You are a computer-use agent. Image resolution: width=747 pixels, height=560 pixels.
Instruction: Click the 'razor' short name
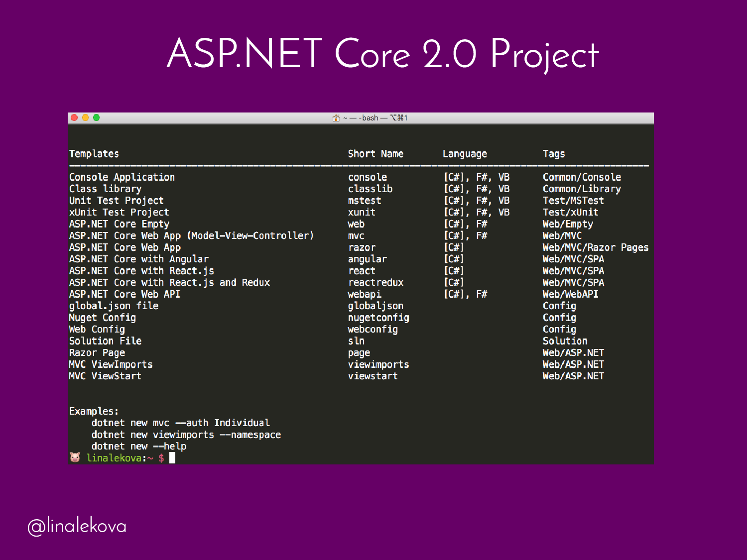click(x=362, y=247)
